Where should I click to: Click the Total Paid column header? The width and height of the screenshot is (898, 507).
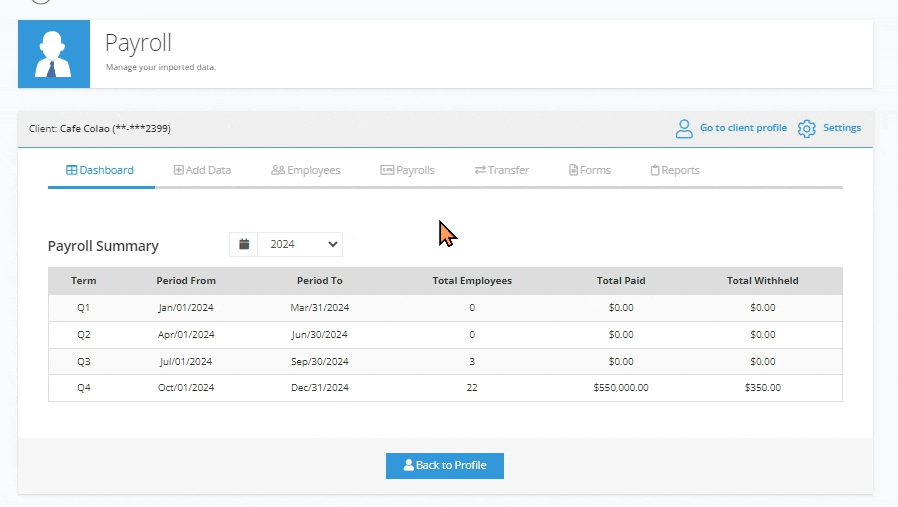621,281
